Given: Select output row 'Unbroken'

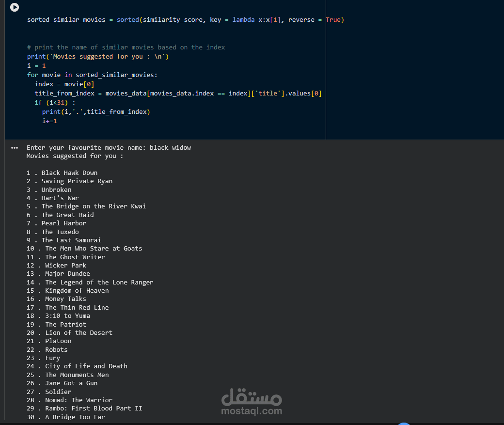Looking at the screenshot, I should coord(49,189).
